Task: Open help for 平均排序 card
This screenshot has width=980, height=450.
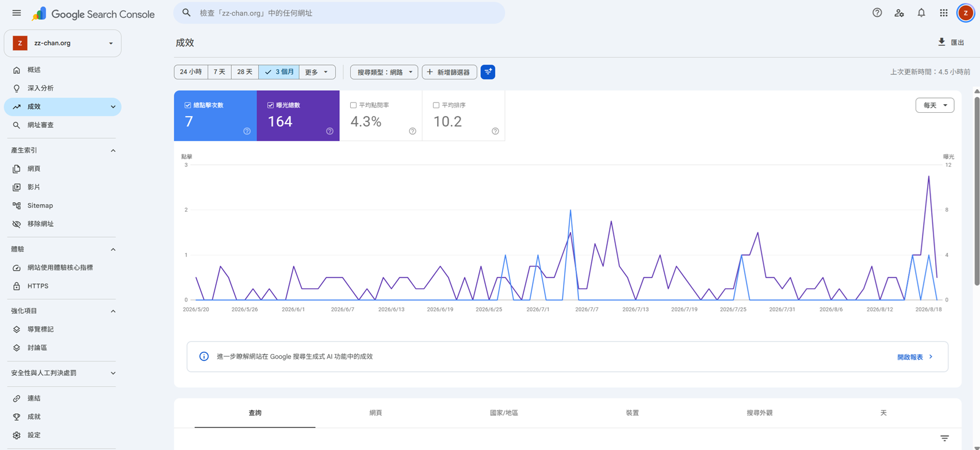Action: click(495, 131)
